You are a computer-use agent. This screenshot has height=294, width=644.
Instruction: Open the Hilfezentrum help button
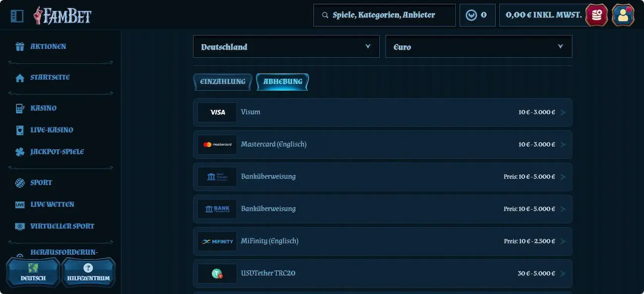coord(88,272)
